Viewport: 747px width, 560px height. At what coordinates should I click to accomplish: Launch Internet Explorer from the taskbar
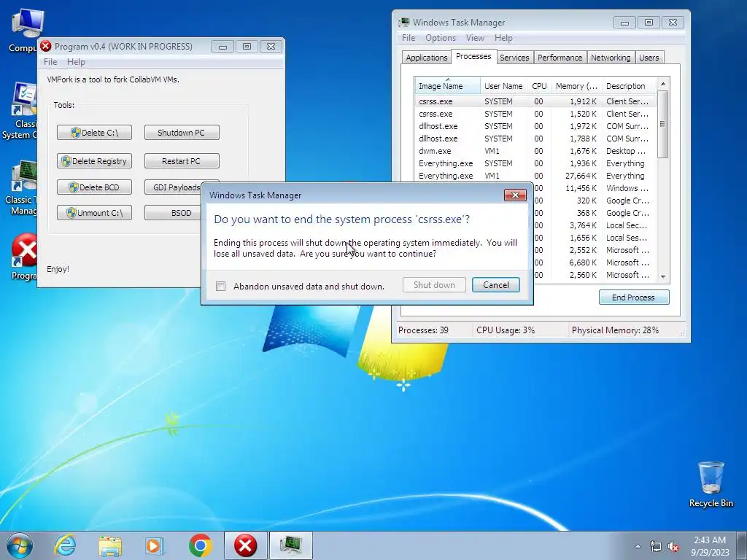click(x=65, y=545)
